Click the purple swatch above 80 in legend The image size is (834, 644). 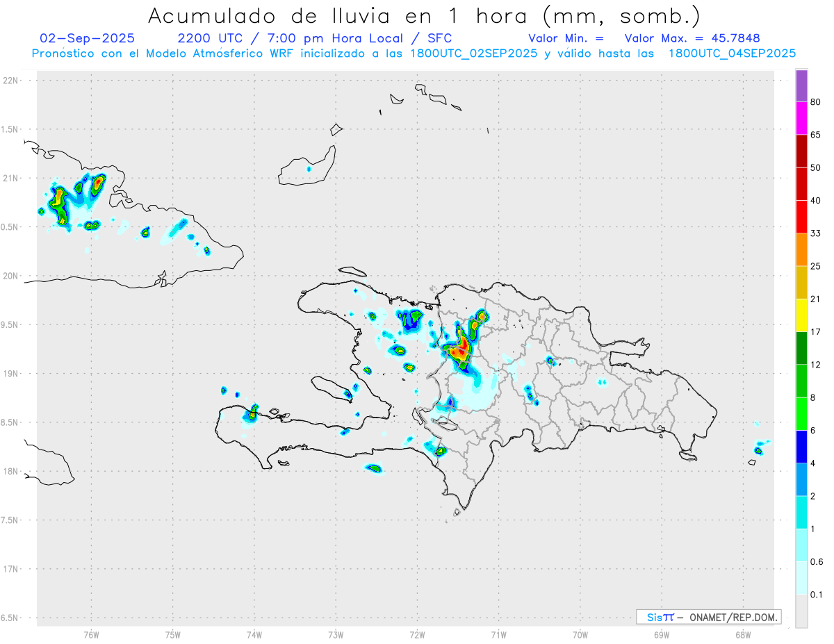click(801, 86)
